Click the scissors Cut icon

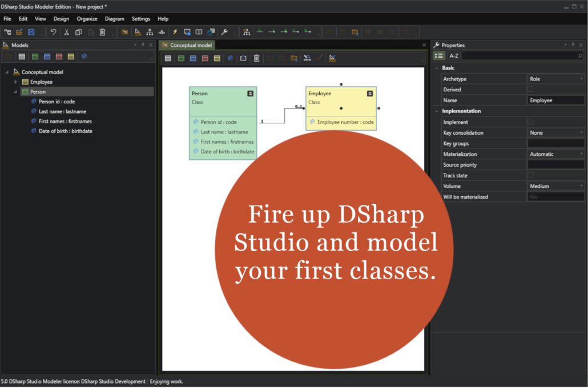pyautogui.click(x=66, y=32)
